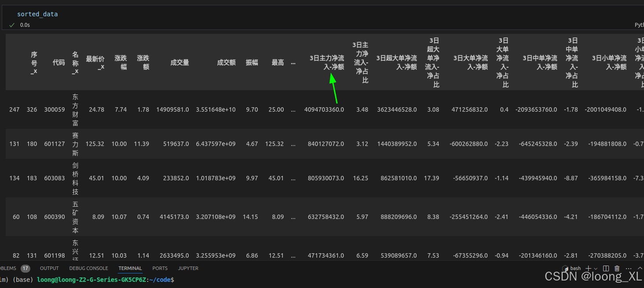Click the 3日主力净流入-净额 column header

327,62
